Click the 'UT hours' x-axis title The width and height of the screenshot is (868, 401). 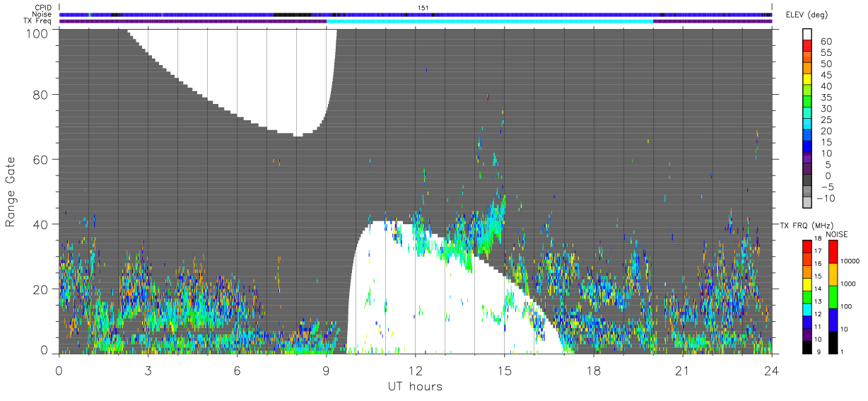coord(415,386)
